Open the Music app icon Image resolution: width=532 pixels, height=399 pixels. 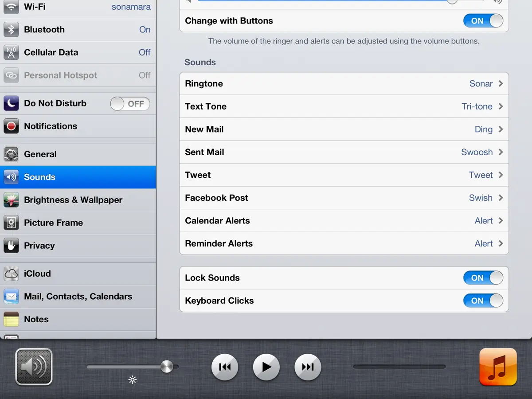coord(498,367)
